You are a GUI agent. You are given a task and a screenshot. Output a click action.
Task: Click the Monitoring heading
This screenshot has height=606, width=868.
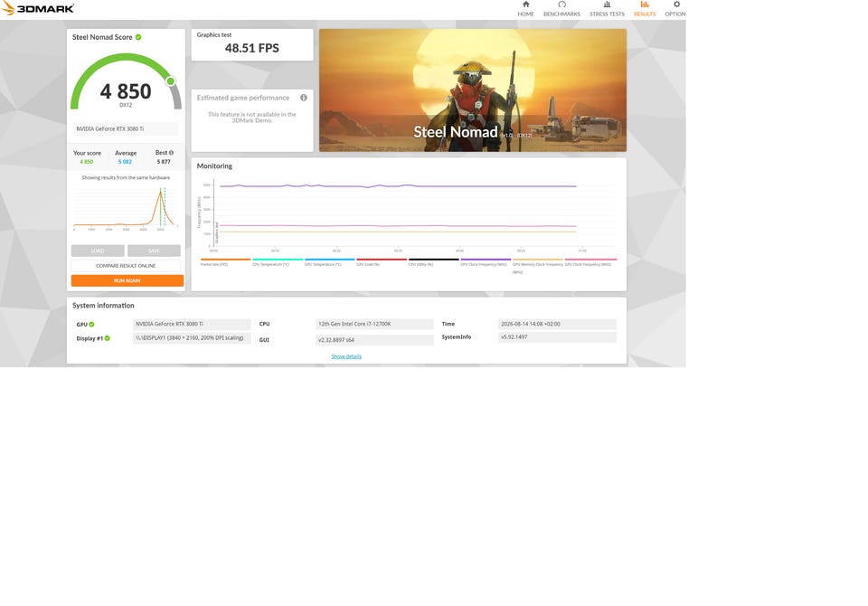point(214,166)
